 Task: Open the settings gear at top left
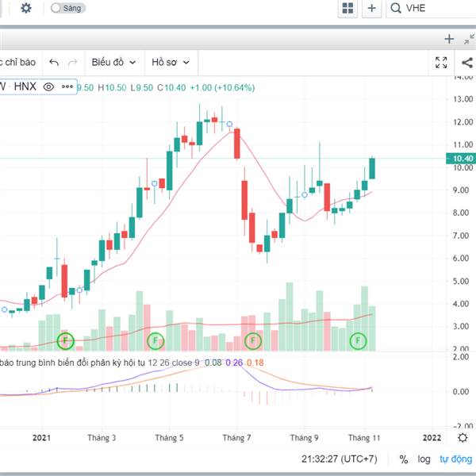(x=26, y=8)
